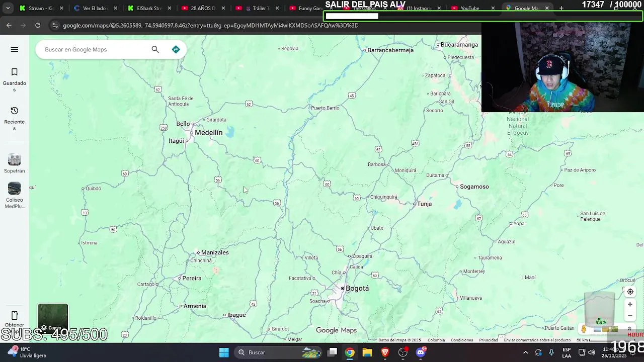Image resolution: width=644 pixels, height=362 pixels.
Task: Reload the page with refresh icon
Action: (x=38, y=25)
